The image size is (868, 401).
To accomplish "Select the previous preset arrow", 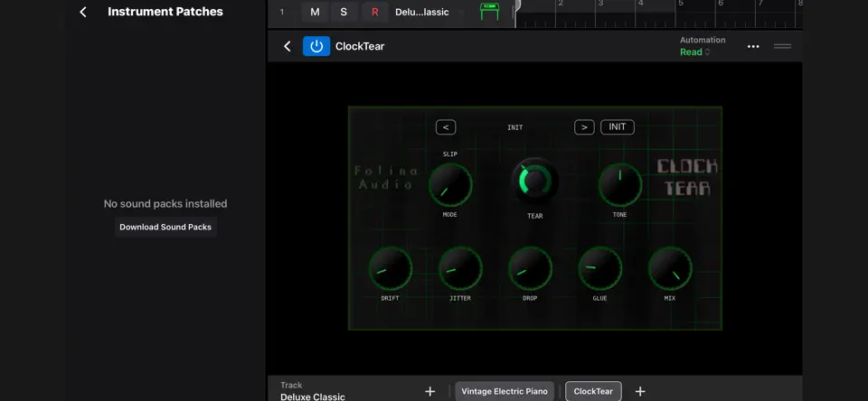I will [446, 127].
